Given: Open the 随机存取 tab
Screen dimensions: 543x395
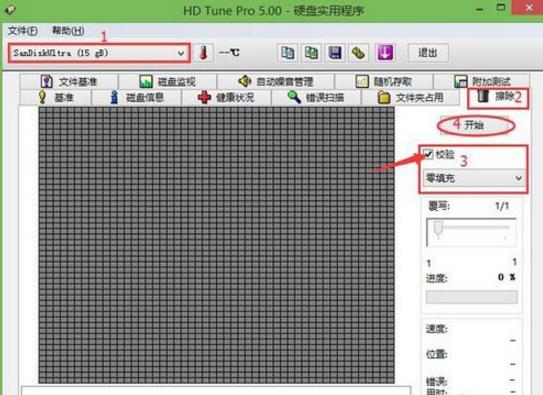Looking at the screenshot, I should [x=384, y=82].
